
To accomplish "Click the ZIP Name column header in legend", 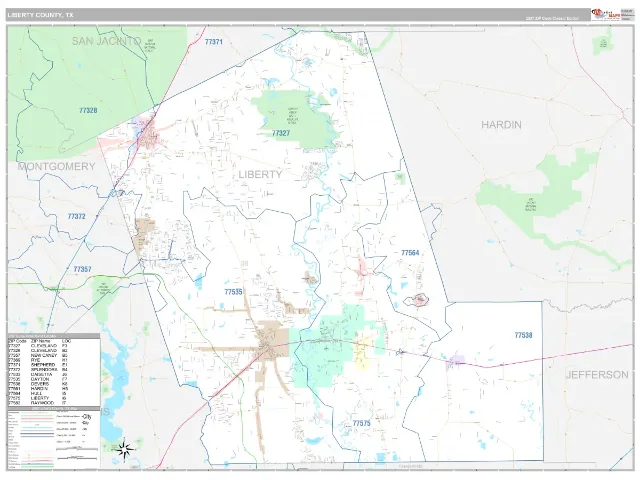I will 41,341.
